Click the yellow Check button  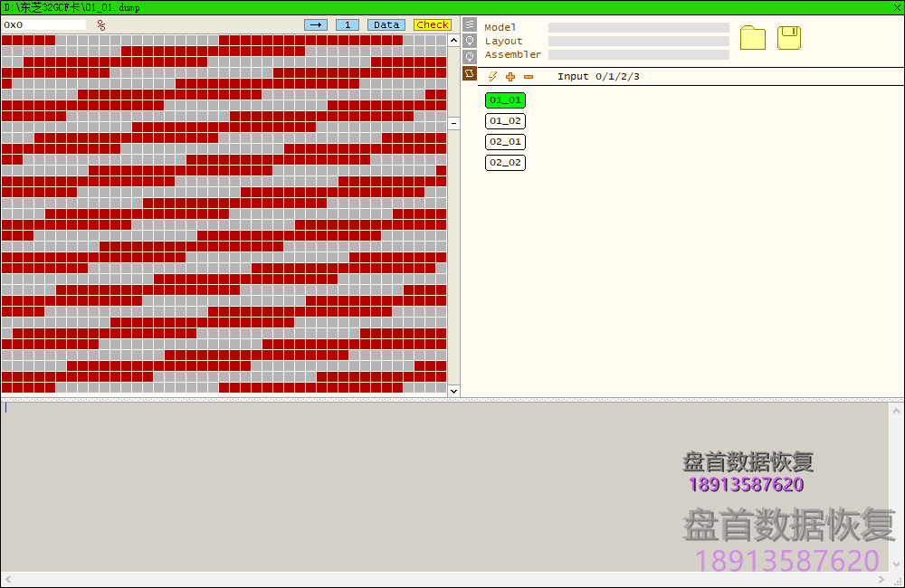tap(433, 24)
